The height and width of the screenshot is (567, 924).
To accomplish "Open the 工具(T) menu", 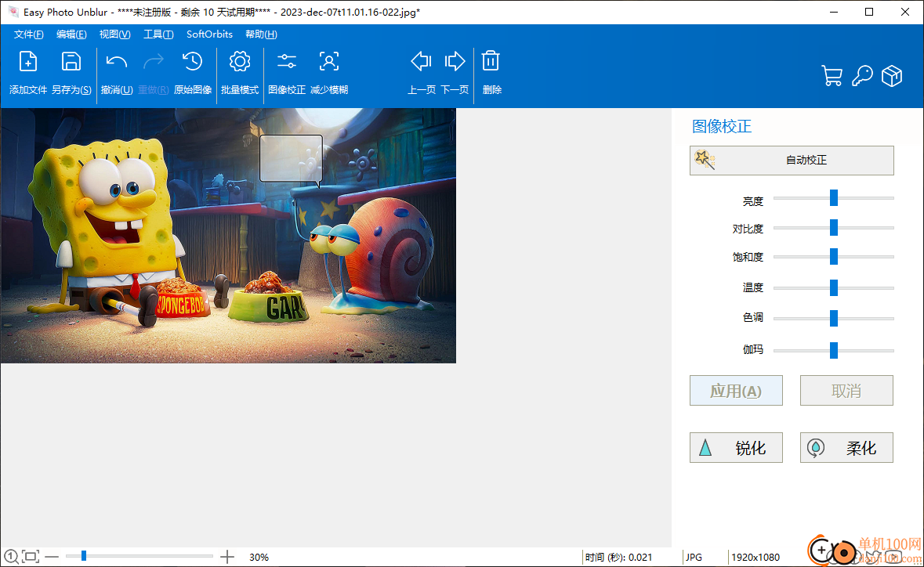I will tap(158, 34).
